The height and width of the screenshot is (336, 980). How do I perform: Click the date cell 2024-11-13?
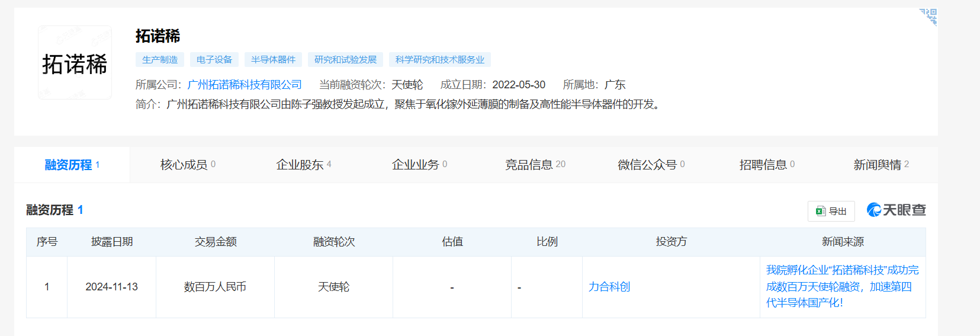pos(111,287)
